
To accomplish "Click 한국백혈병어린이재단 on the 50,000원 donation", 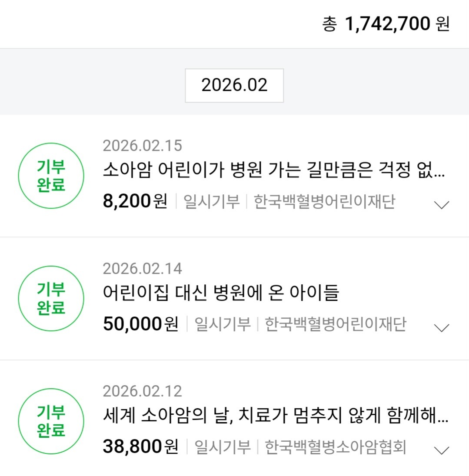I will (335, 324).
